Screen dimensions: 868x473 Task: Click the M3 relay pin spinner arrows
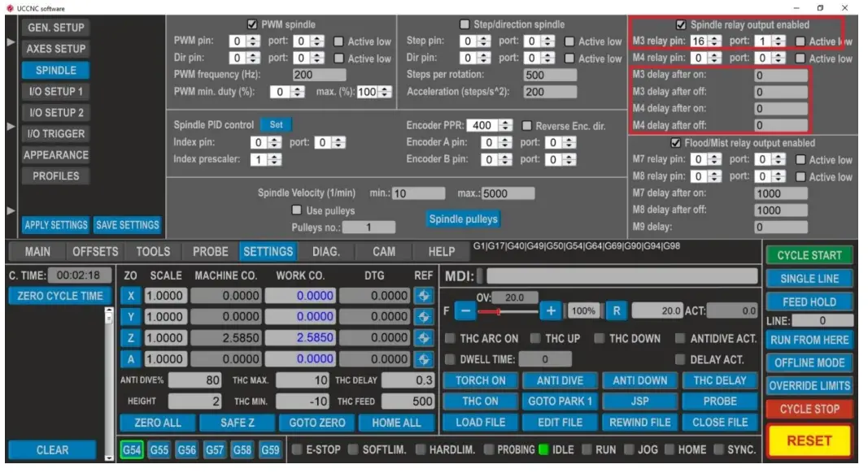pos(720,41)
